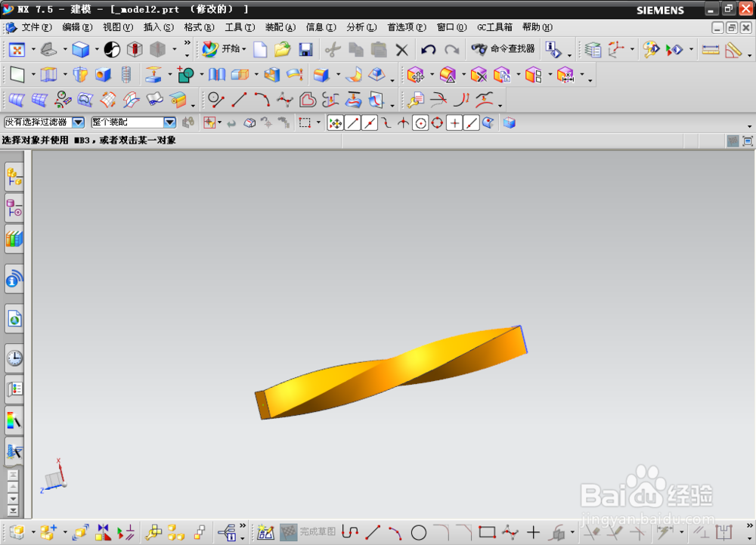Expand the bottom assembly toolbar overflow chevron

coord(243,526)
